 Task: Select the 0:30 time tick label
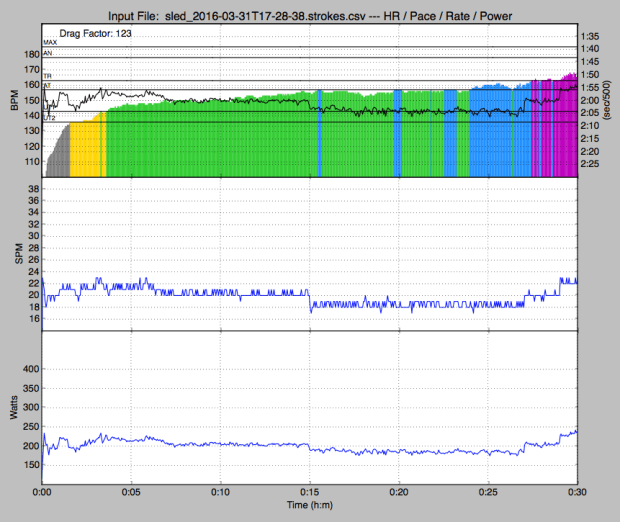[577, 493]
